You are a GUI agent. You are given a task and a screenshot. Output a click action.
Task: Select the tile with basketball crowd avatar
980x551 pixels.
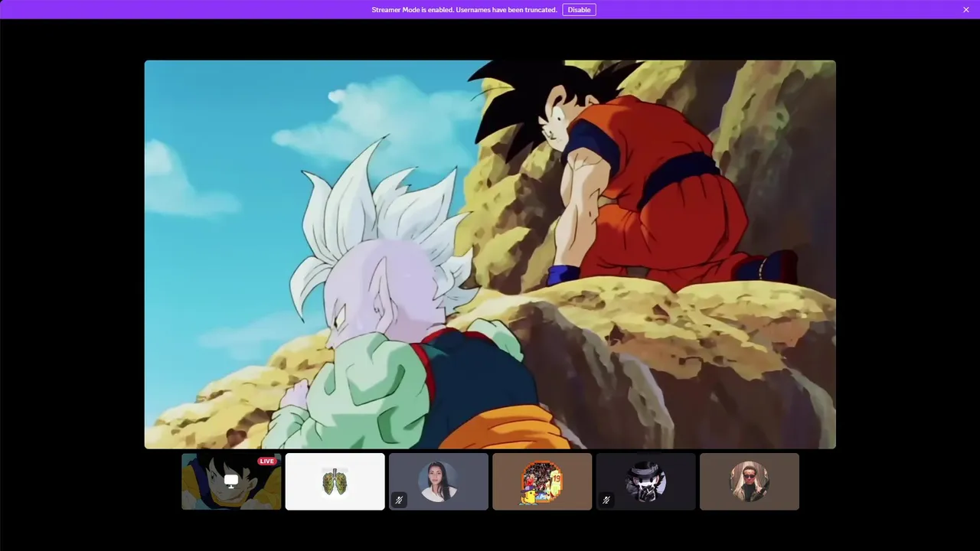click(x=542, y=481)
